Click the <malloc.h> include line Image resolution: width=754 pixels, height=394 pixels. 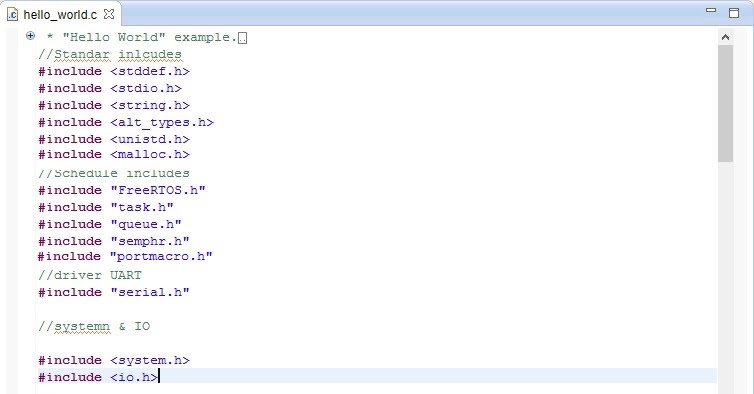(x=114, y=154)
